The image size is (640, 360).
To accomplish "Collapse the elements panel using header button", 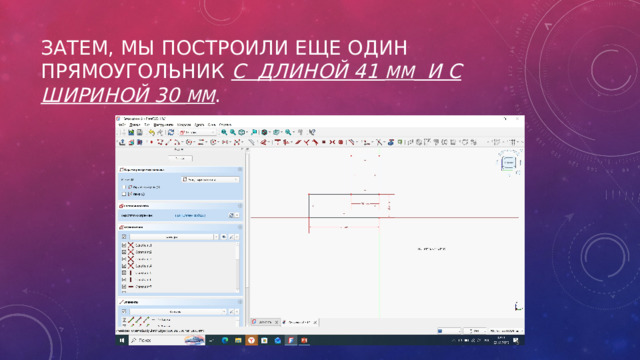I will (x=240, y=302).
